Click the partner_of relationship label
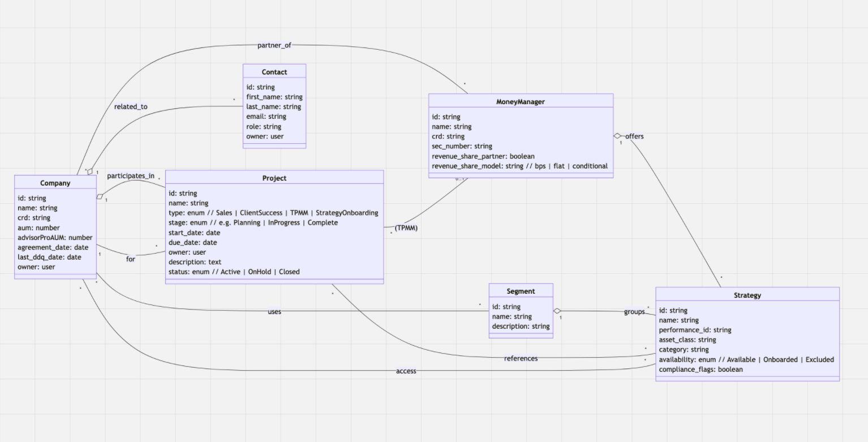The width and height of the screenshot is (868, 442). 274,45
